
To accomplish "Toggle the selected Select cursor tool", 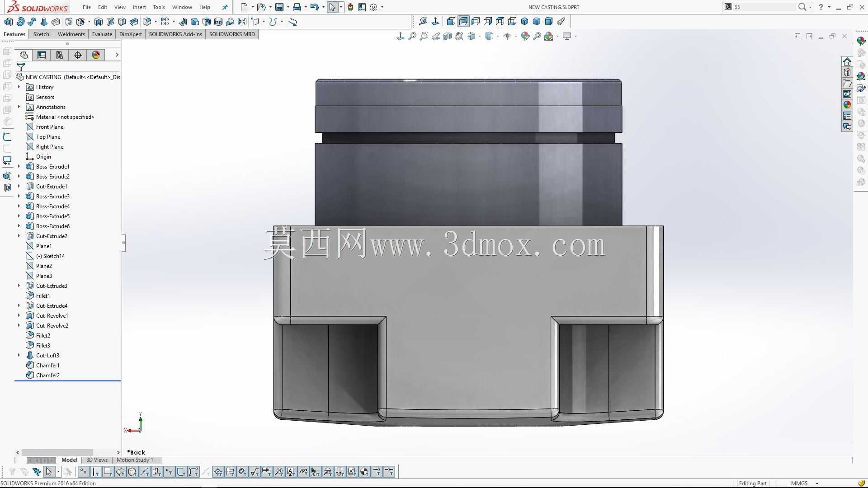I will (x=332, y=7).
